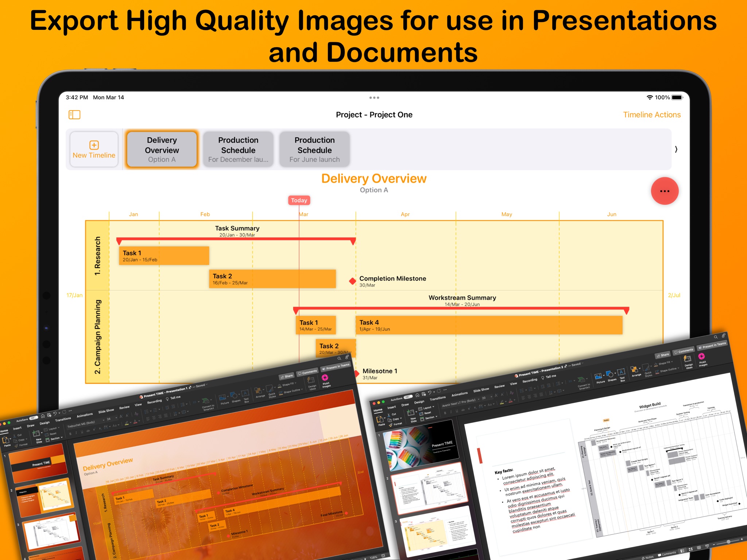
Task: Click Redo icon in Presentation 2 title bar
Action: [x=439, y=391]
